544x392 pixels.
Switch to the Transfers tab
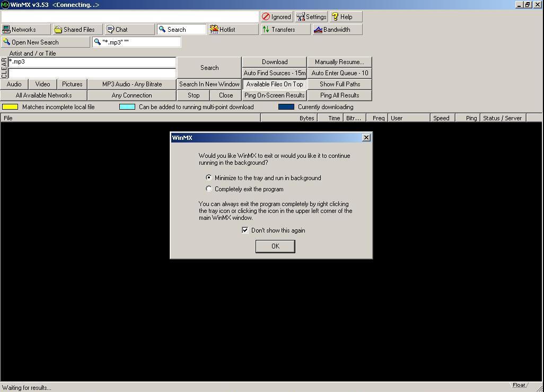tap(286, 30)
